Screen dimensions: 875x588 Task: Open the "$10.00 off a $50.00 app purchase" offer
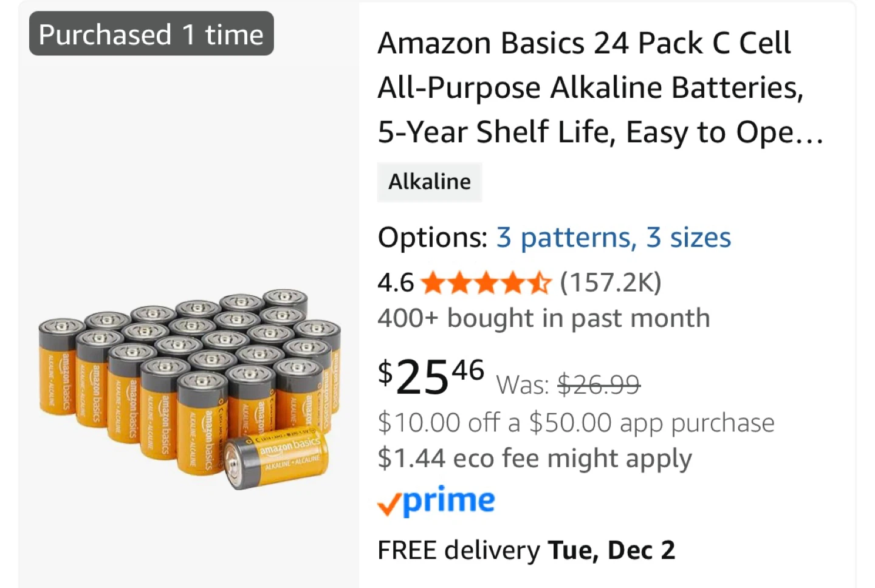pyautogui.click(x=575, y=423)
